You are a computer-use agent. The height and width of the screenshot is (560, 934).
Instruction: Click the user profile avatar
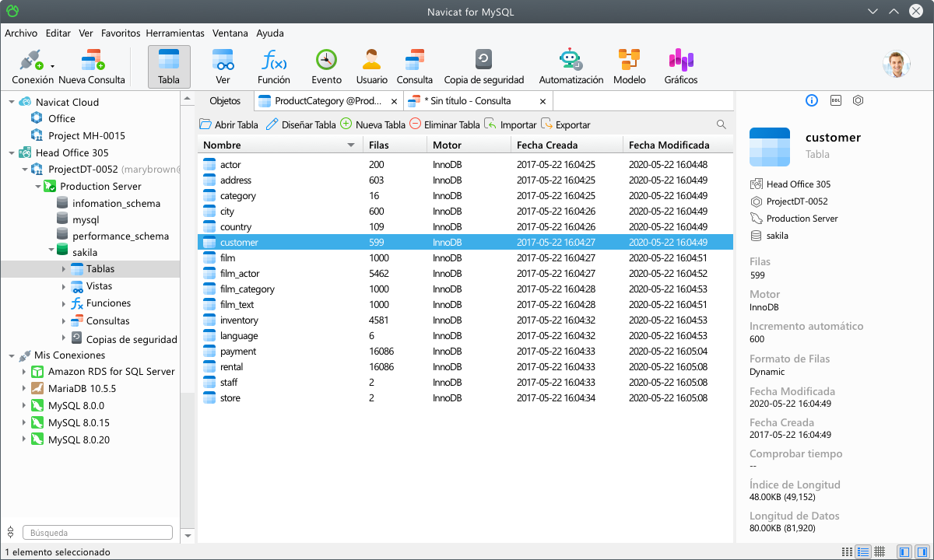point(897,65)
